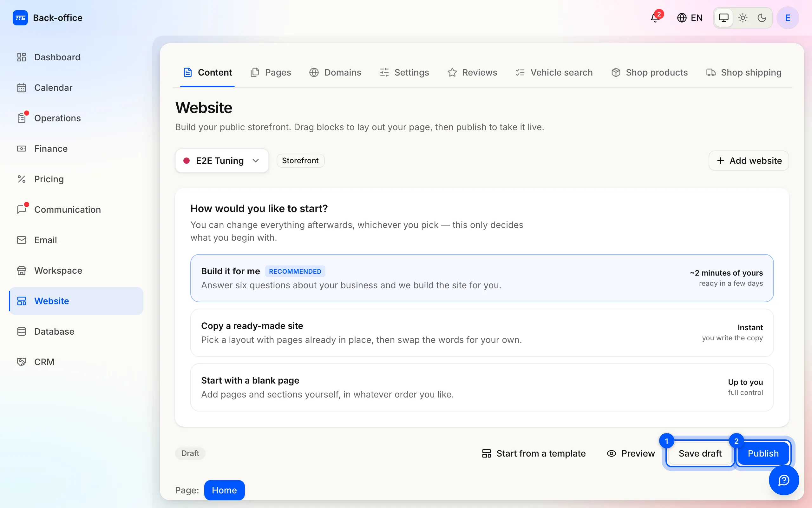The height and width of the screenshot is (508, 812).
Task: Open the Reviews tab
Action: click(472, 73)
